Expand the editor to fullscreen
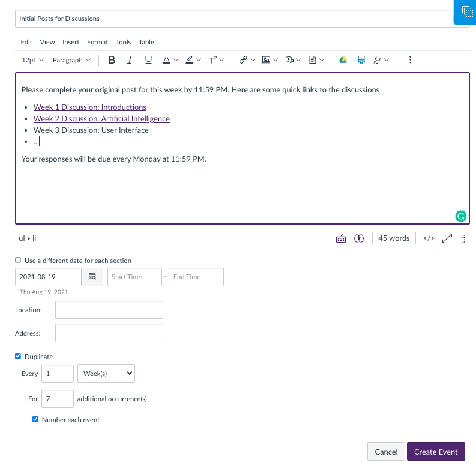Image resolution: width=476 pixels, height=475 pixels. [x=447, y=238]
